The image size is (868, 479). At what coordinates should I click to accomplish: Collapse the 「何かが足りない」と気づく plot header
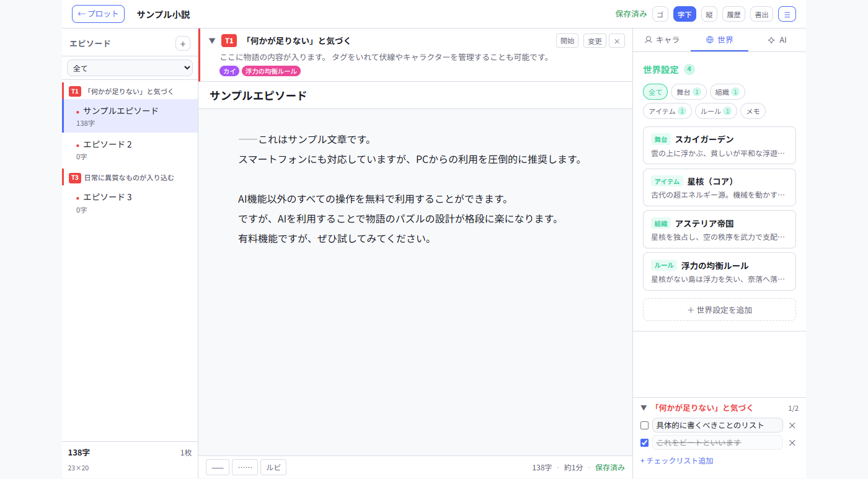click(x=212, y=40)
